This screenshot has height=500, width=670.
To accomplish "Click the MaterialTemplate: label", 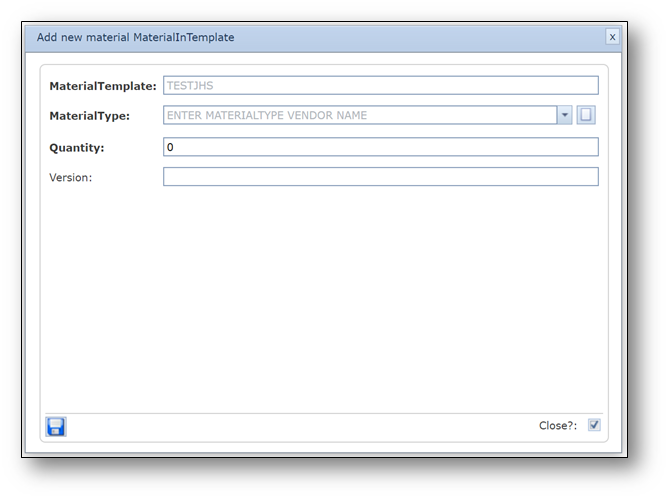I will pyautogui.click(x=103, y=86).
